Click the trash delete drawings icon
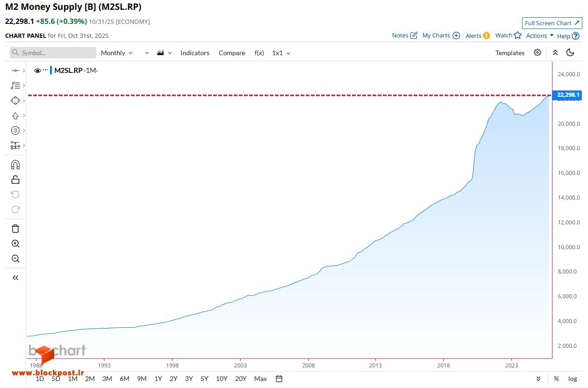This screenshot has width=588, height=388. 15,229
